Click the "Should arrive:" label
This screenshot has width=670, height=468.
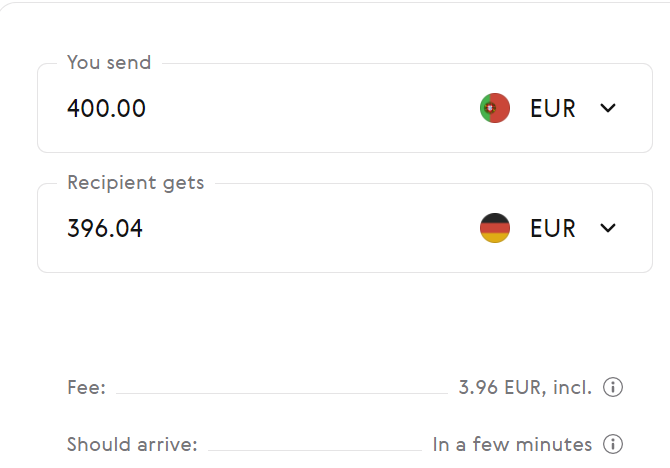[x=132, y=444]
